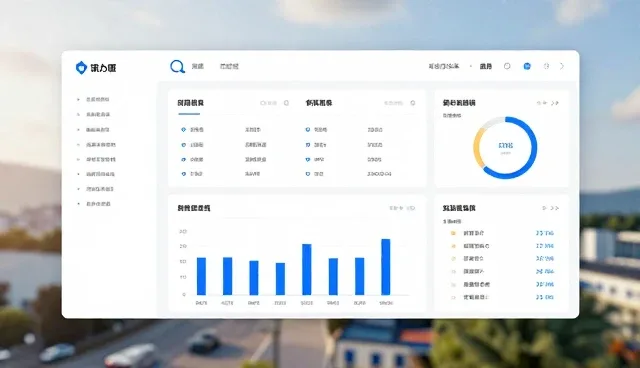The image size is (640, 368).
Task: Select the second-tallest bar in the bar chart
Action: [x=307, y=269]
